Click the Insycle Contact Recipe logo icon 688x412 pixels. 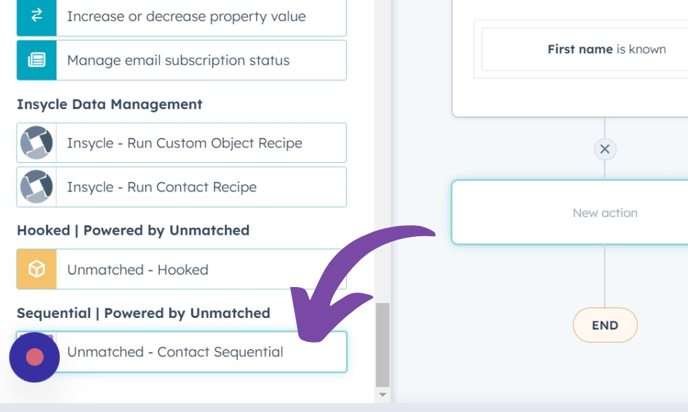(x=36, y=187)
